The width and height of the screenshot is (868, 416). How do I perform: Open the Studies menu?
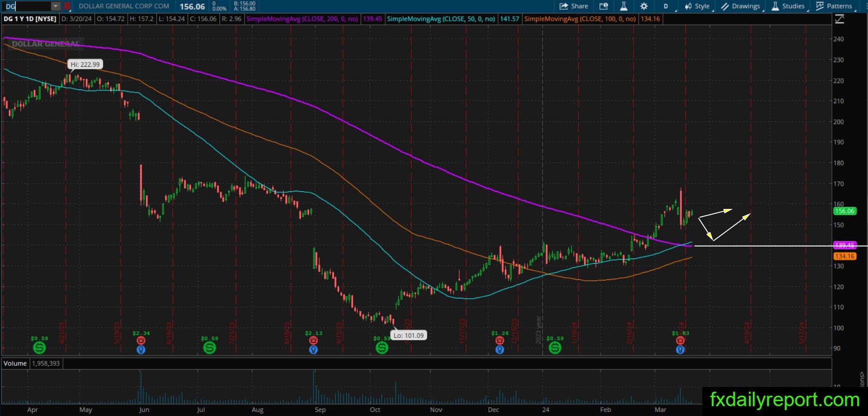(788, 6)
